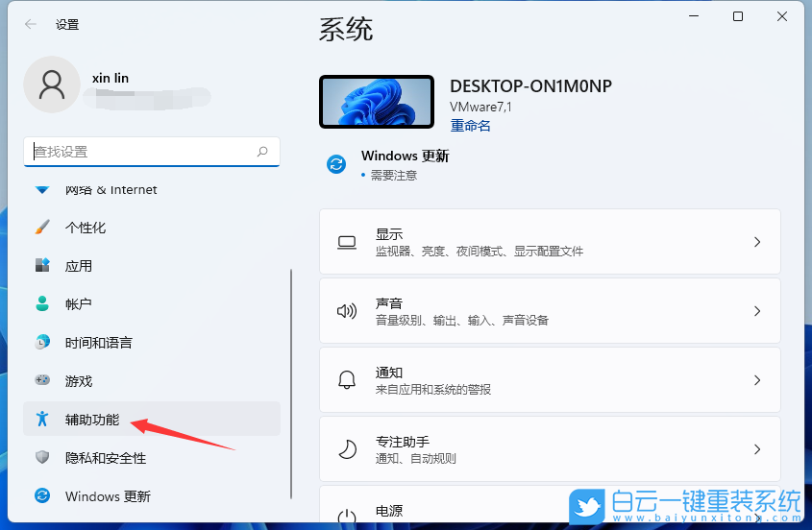This screenshot has height=530, width=812.
Task: Click the globe clock icon for 时间和语言
Action: pos(42,342)
